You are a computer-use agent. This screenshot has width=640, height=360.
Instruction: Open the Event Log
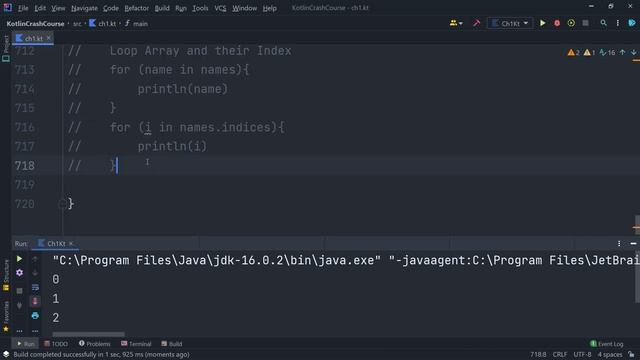[607, 344]
